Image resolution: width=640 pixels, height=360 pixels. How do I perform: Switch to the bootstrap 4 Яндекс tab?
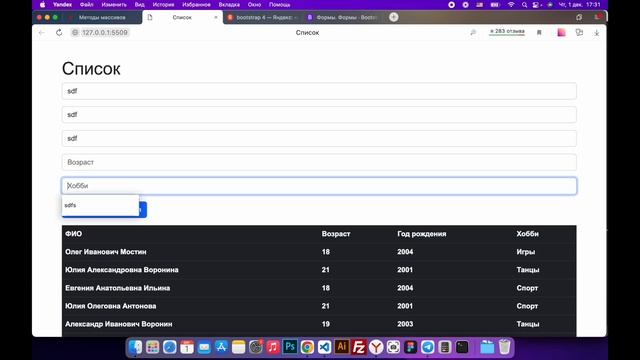tap(263, 18)
